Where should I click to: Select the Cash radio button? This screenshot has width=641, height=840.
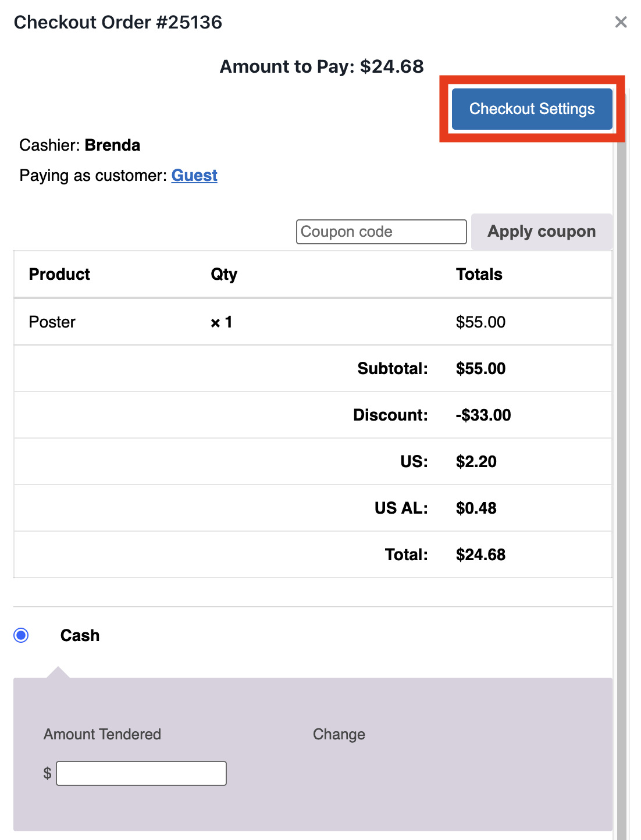click(x=22, y=635)
